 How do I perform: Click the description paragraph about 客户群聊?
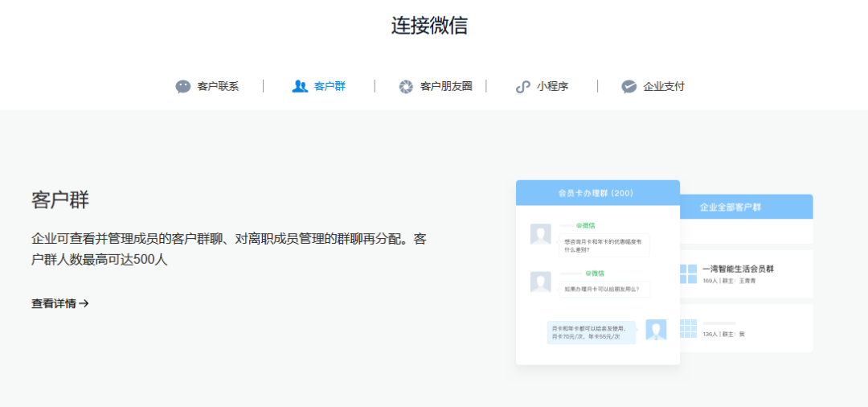[x=228, y=249]
